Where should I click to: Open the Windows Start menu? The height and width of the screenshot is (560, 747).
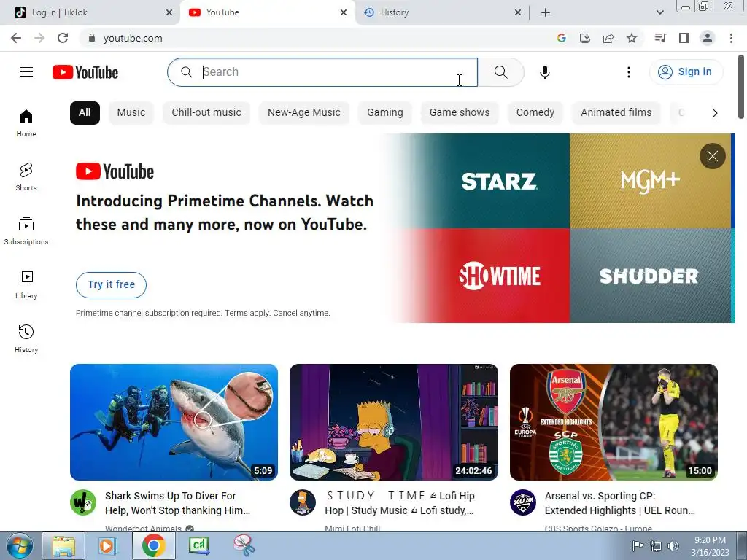[19, 545]
